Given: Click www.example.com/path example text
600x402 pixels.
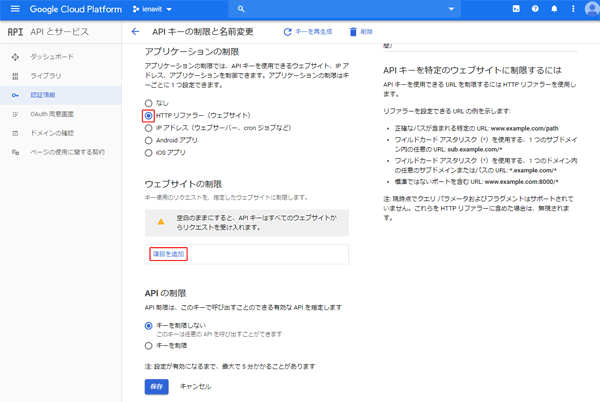Looking at the screenshot, I should (x=524, y=129).
